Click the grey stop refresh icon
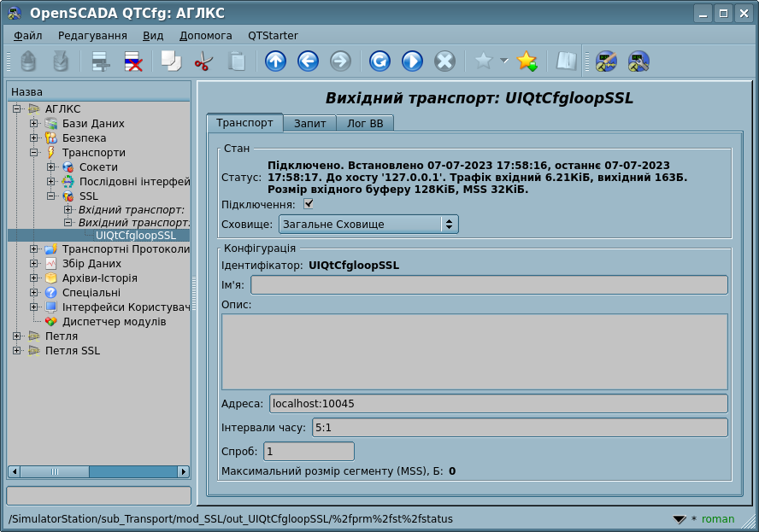 [x=444, y=61]
